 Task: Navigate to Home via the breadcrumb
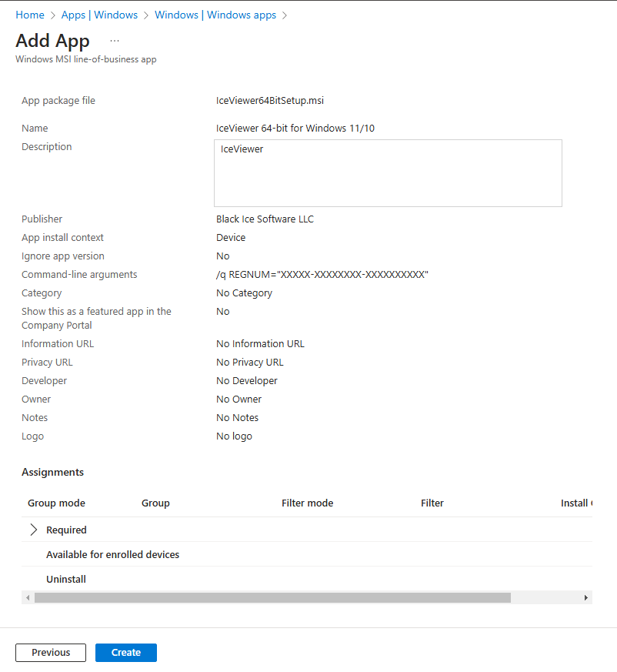click(30, 15)
